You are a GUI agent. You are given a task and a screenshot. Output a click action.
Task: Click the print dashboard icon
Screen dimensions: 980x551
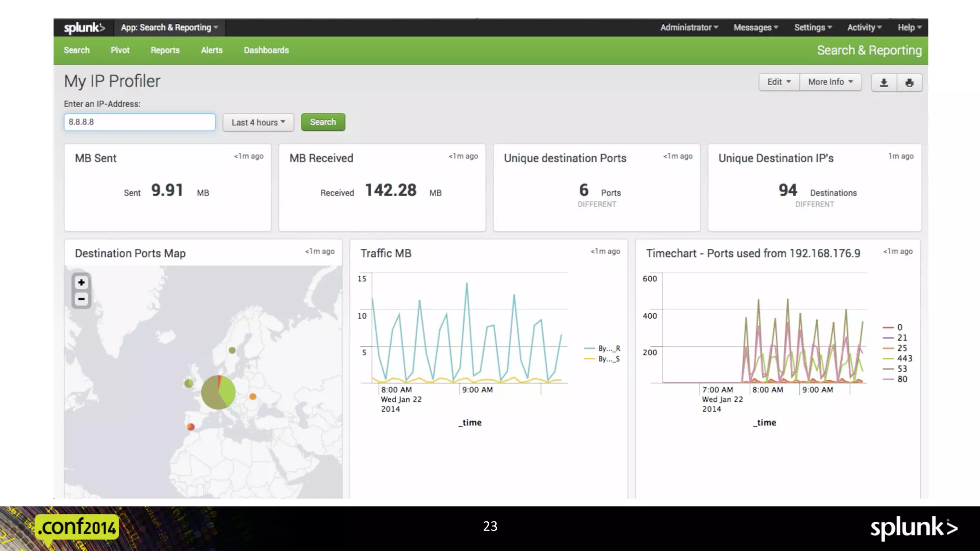[909, 83]
